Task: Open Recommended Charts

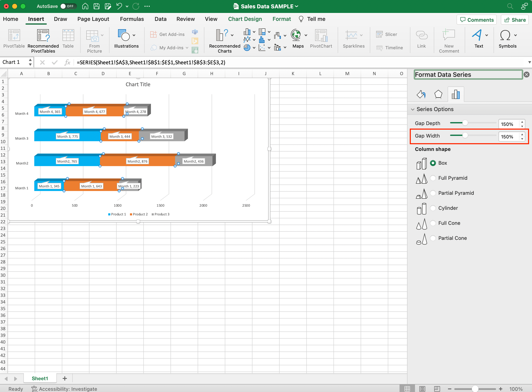Action: pos(224,40)
